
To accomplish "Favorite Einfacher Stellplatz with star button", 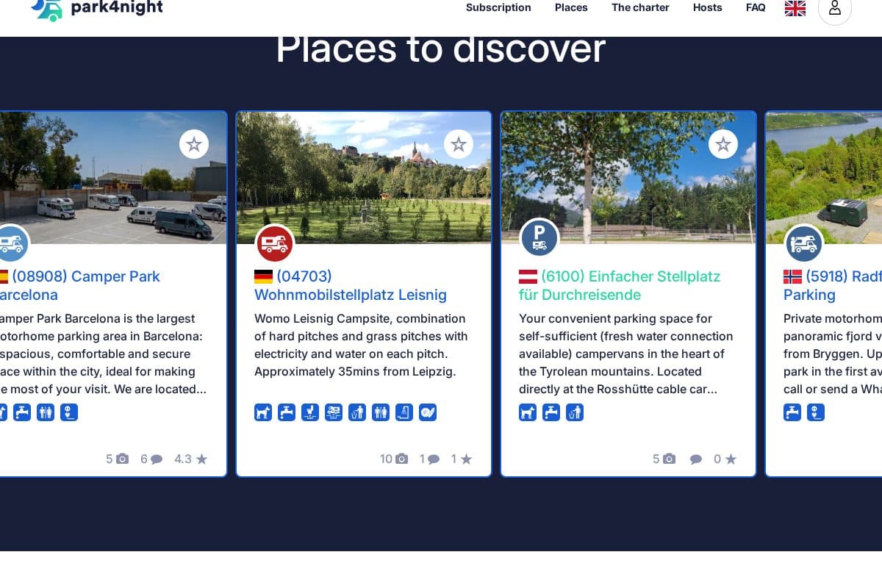I will [x=723, y=144].
